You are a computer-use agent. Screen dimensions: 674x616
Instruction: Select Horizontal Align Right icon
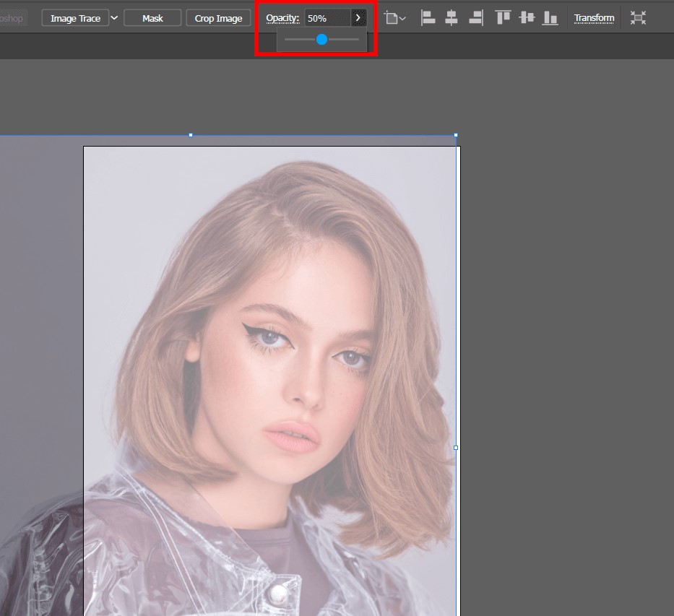pos(475,18)
